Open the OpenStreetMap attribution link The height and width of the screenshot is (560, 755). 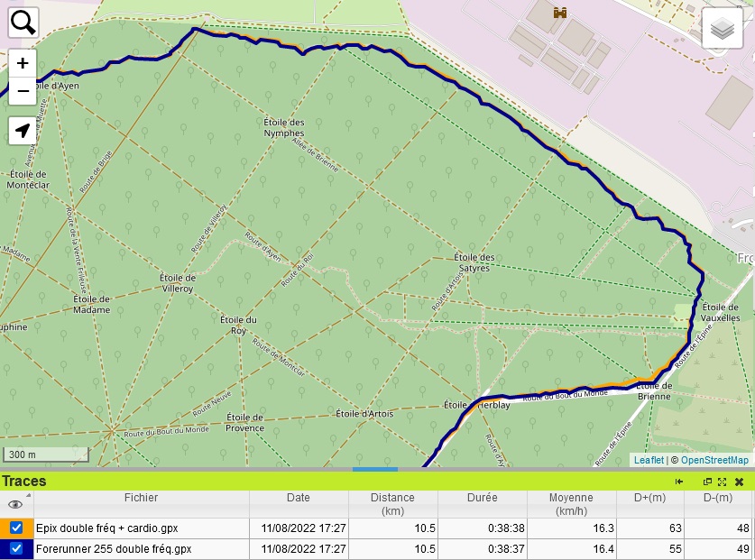click(x=714, y=460)
